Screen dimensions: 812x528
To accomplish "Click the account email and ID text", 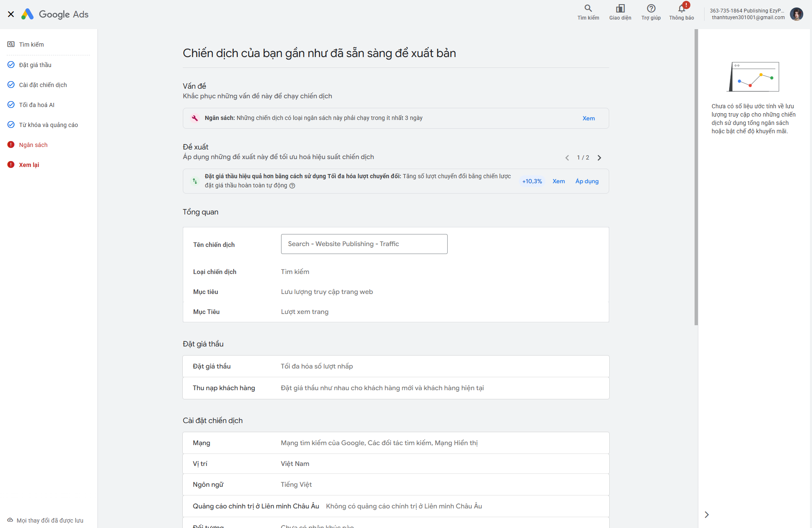I will click(747, 14).
